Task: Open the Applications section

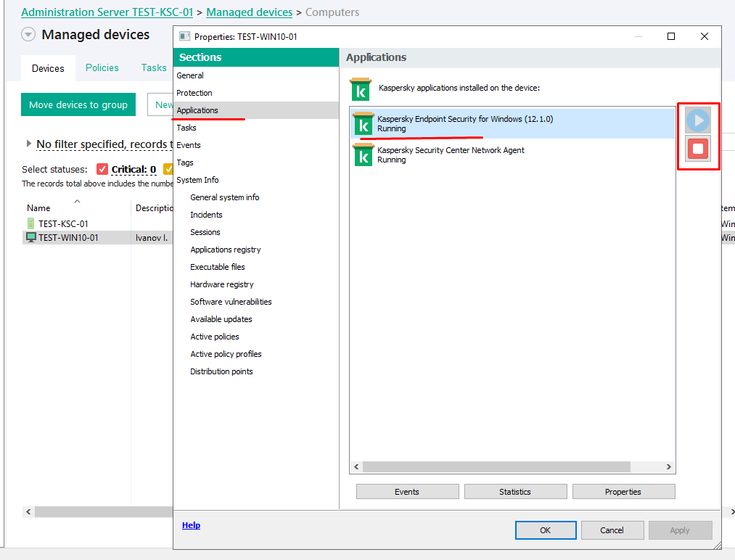Action: (256, 110)
